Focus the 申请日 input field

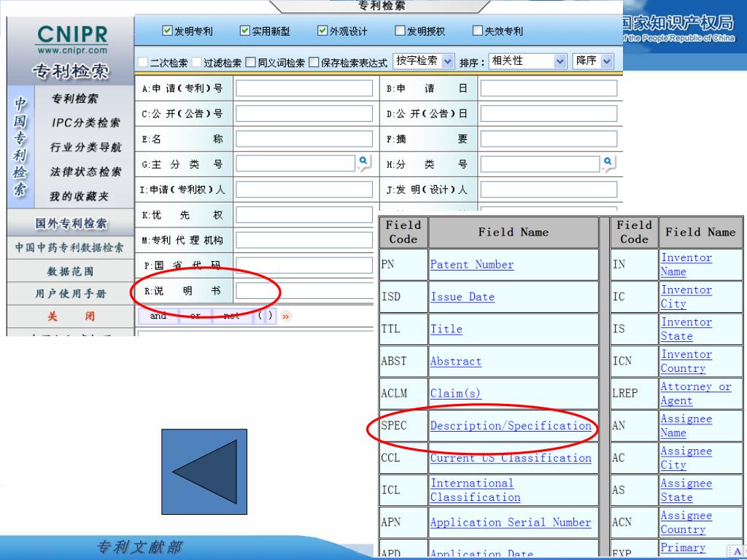tap(549, 88)
